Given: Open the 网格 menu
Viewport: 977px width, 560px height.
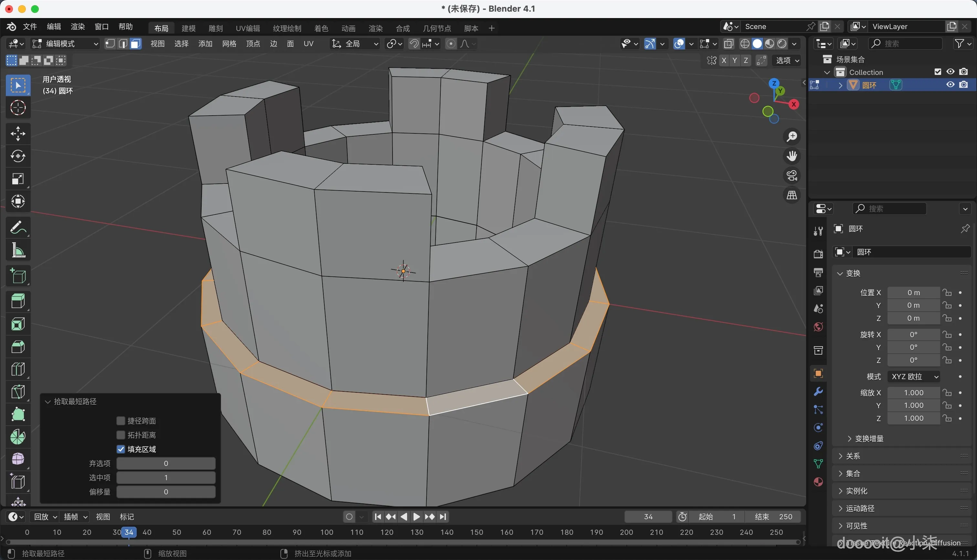Looking at the screenshot, I should point(229,44).
